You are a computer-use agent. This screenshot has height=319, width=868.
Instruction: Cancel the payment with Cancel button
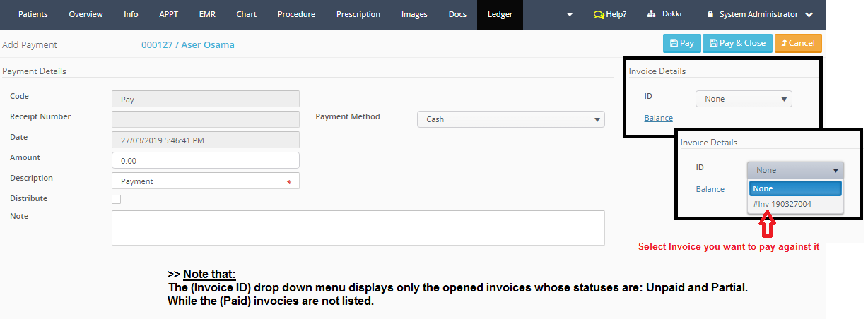click(798, 43)
